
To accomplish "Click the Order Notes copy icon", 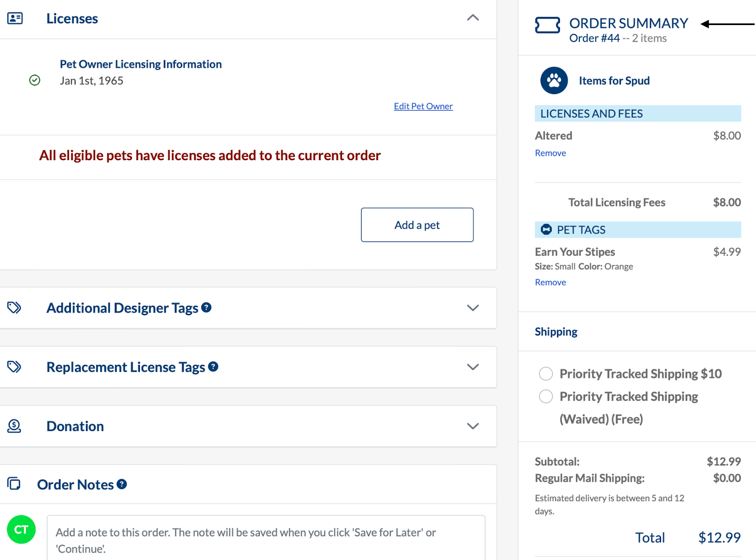I will (14, 484).
